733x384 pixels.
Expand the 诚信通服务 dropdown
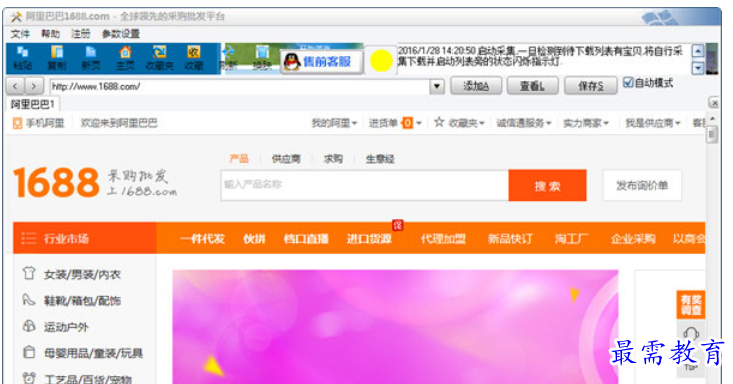[x=549, y=123]
